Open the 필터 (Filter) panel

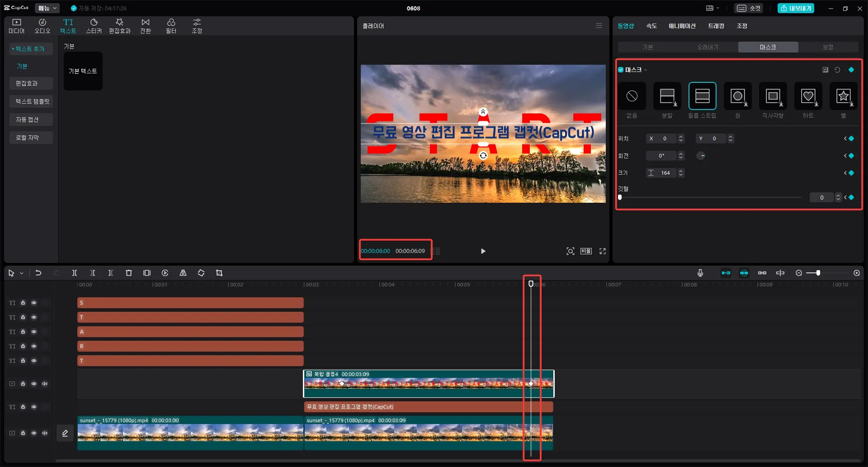tap(171, 26)
